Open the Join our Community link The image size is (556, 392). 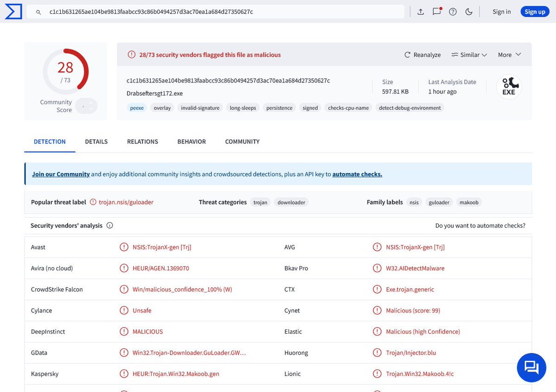60,174
